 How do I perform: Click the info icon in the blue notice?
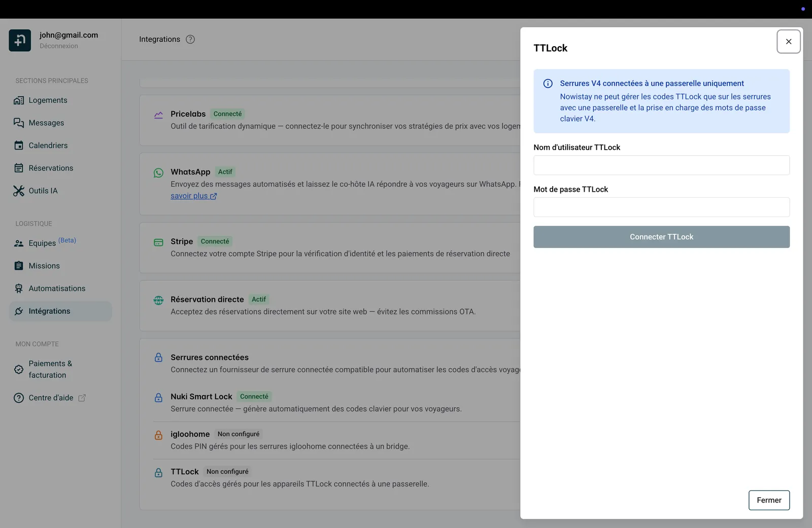[548, 84]
